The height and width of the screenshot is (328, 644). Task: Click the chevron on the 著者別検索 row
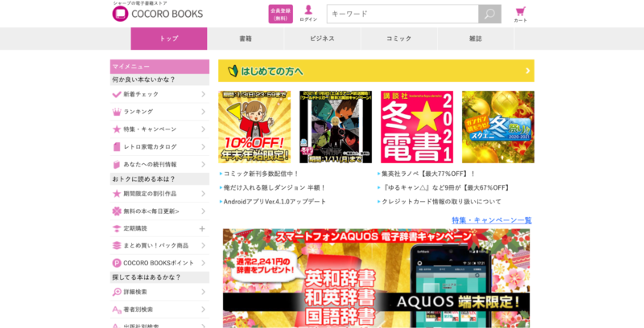click(x=204, y=310)
